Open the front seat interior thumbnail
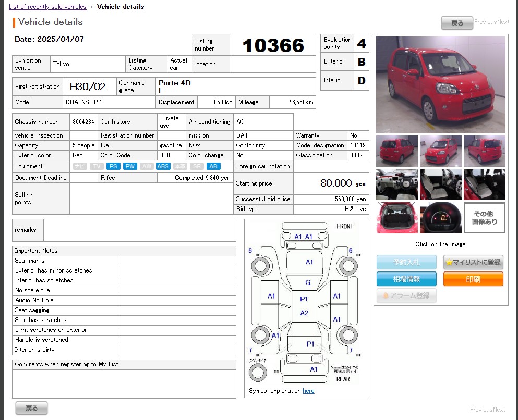The height and width of the screenshot is (420, 518). tap(440, 184)
